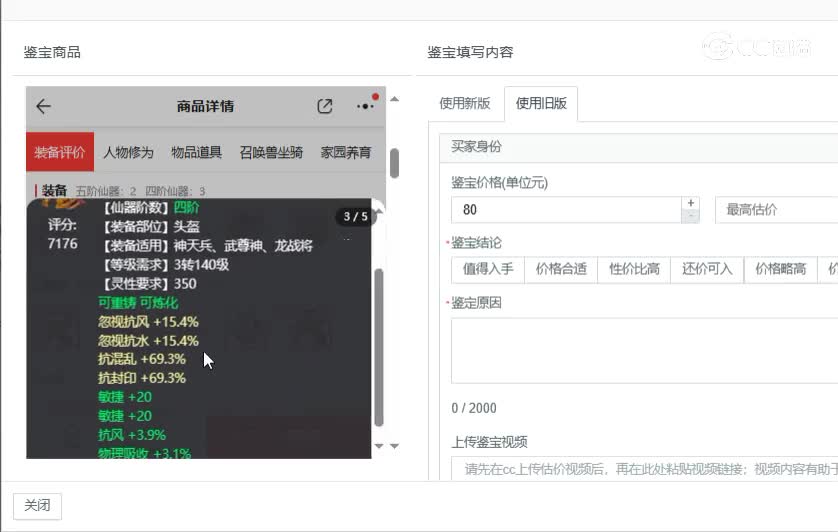Viewport: 838px width, 532px height.
Task: Switch to the 人物修为 tab
Action: [128, 152]
